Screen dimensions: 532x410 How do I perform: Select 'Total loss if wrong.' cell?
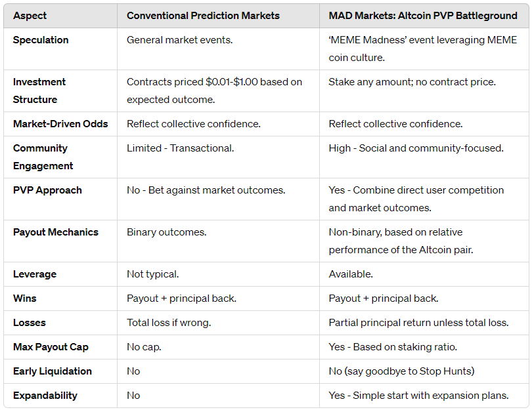pyautogui.click(x=169, y=323)
